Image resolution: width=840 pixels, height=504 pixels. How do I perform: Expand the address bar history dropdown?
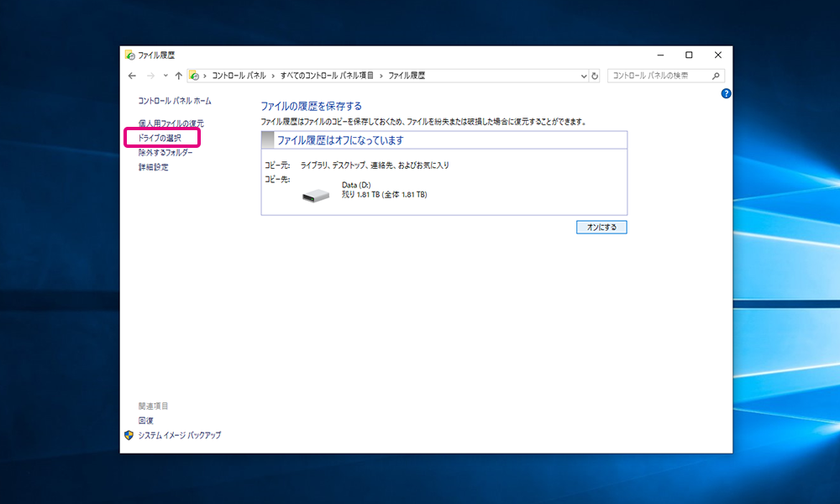584,76
